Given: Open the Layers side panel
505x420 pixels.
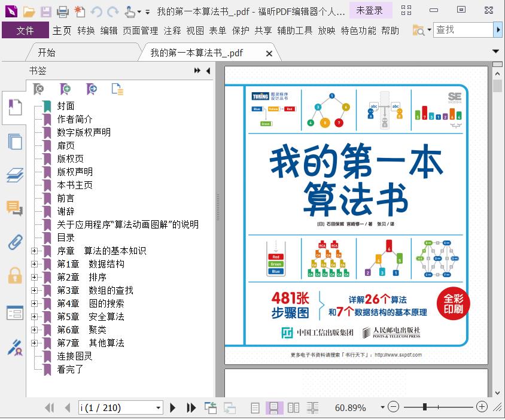Looking at the screenshot, I should (x=15, y=175).
